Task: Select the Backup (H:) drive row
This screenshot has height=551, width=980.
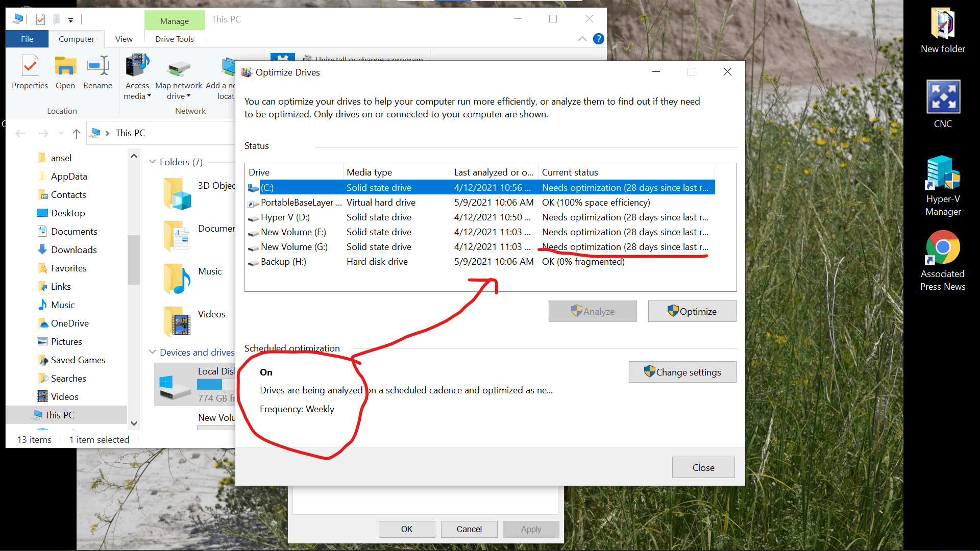Action: point(283,262)
